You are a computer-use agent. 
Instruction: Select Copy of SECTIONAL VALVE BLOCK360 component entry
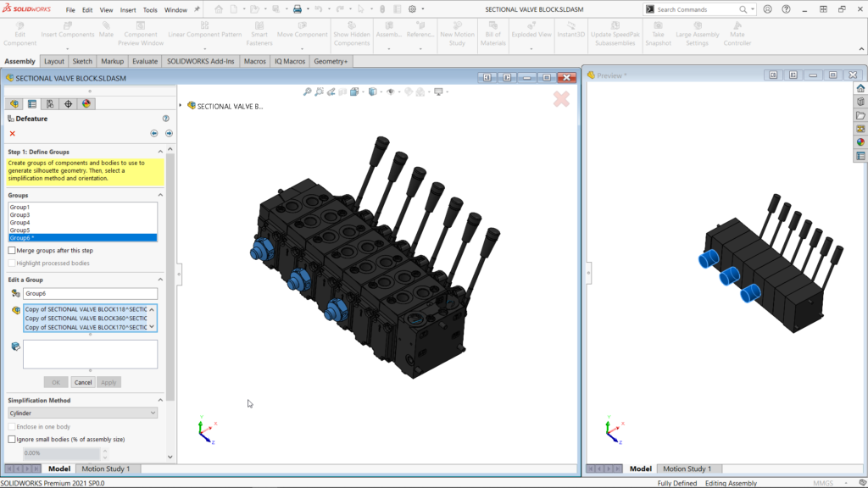pos(86,319)
